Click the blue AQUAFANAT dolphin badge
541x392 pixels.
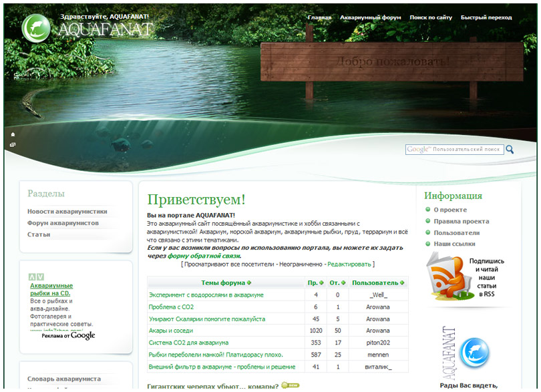point(475,353)
